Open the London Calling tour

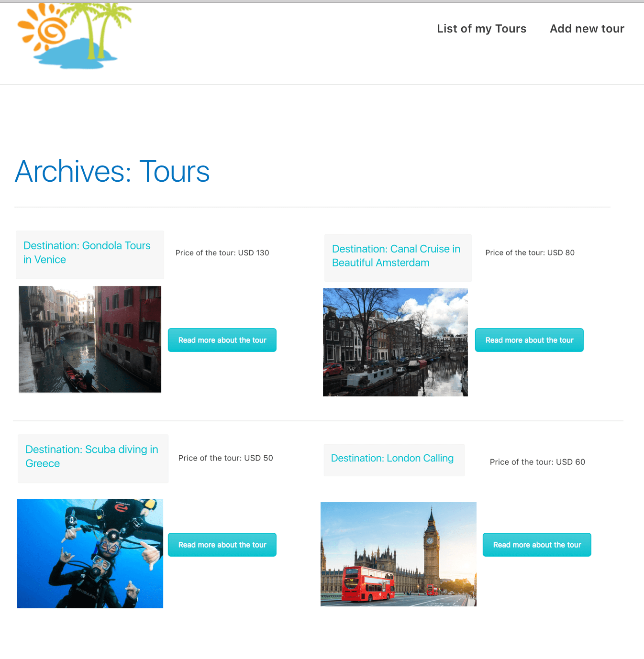[392, 458]
